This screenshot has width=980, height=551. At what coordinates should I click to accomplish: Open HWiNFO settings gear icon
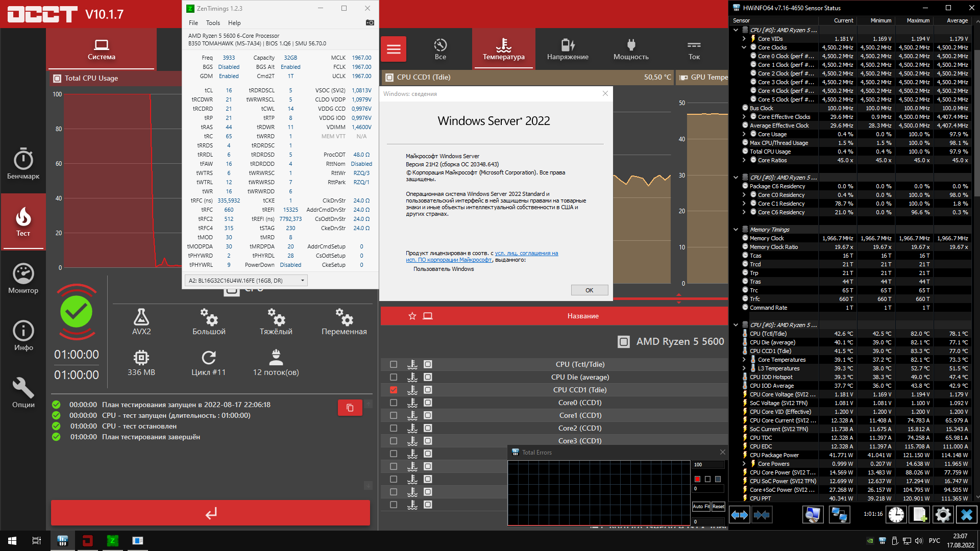click(x=943, y=515)
